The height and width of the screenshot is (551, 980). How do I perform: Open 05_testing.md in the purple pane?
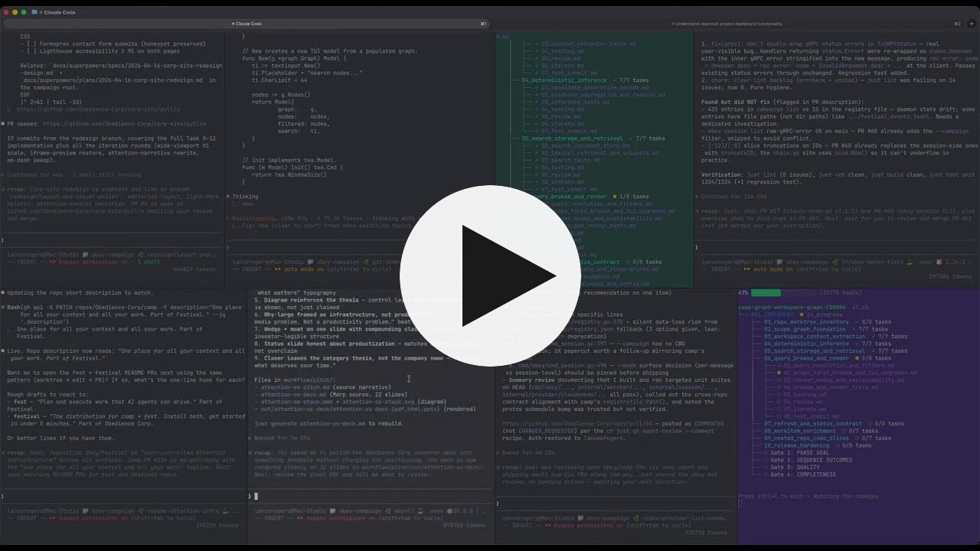pyautogui.click(x=805, y=394)
